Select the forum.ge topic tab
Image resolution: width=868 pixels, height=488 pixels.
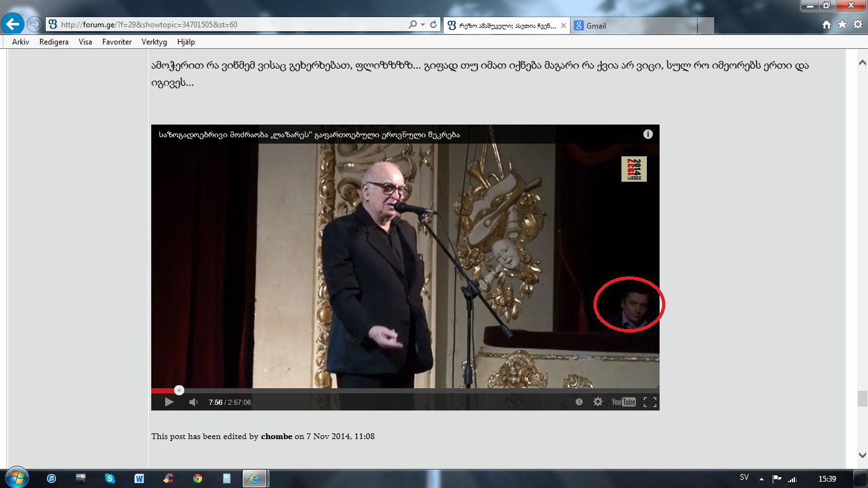[x=506, y=25]
